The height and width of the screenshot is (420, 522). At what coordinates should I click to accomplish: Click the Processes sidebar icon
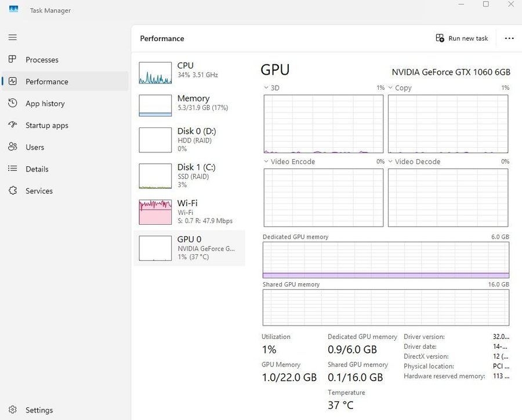[12, 60]
